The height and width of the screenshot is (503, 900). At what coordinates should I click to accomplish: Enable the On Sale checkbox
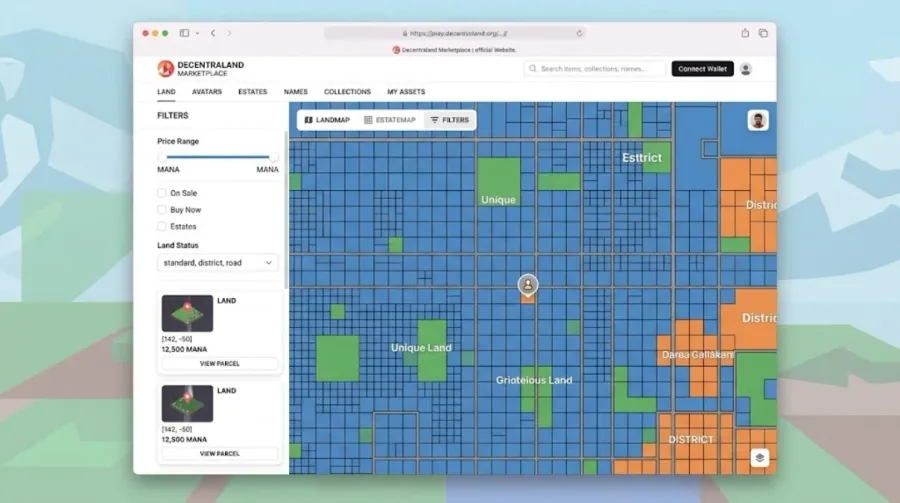pyautogui.click(x=162, y=193)
